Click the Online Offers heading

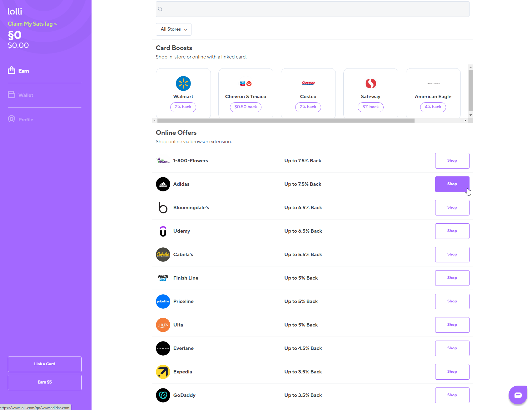click(x=176, y=133)
